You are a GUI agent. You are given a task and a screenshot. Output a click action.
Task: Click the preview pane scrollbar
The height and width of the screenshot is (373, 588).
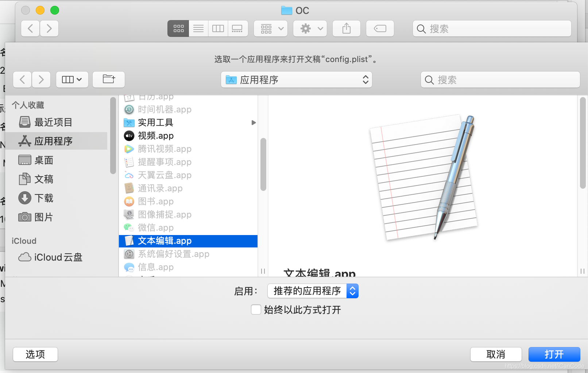583,143
